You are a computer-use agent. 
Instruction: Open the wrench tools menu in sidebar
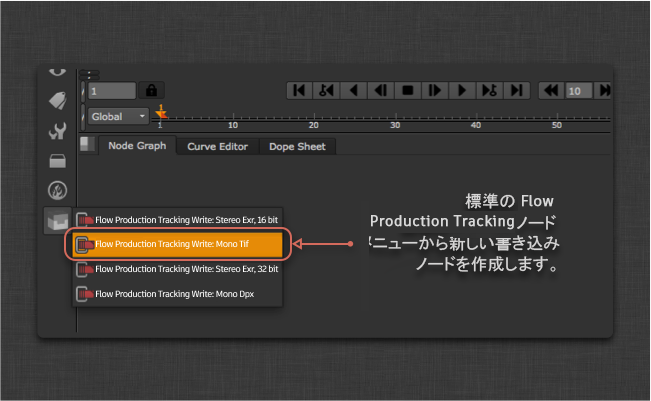[x=58, y=131]
